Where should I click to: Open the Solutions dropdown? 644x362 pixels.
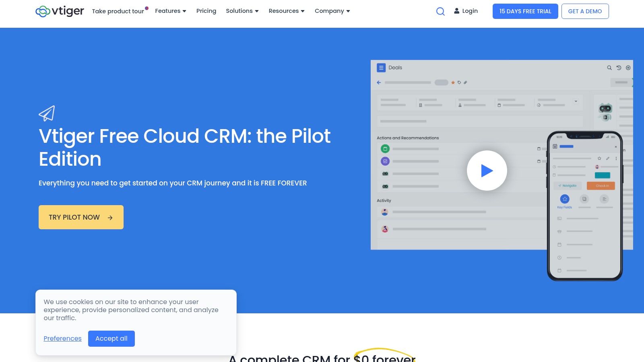click(242, 11)
